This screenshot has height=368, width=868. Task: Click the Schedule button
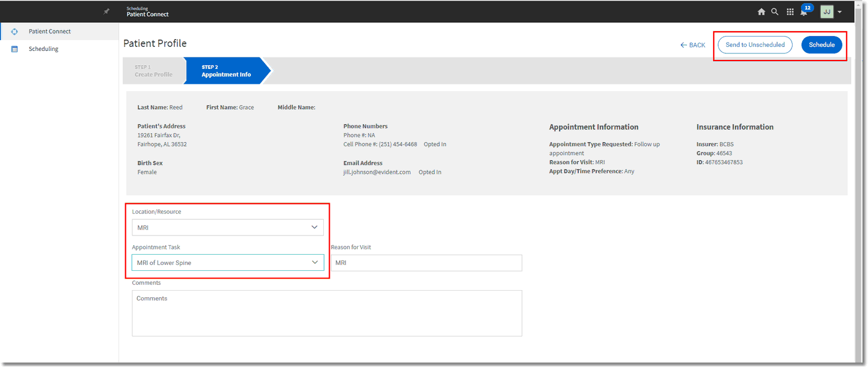(821, 45)
